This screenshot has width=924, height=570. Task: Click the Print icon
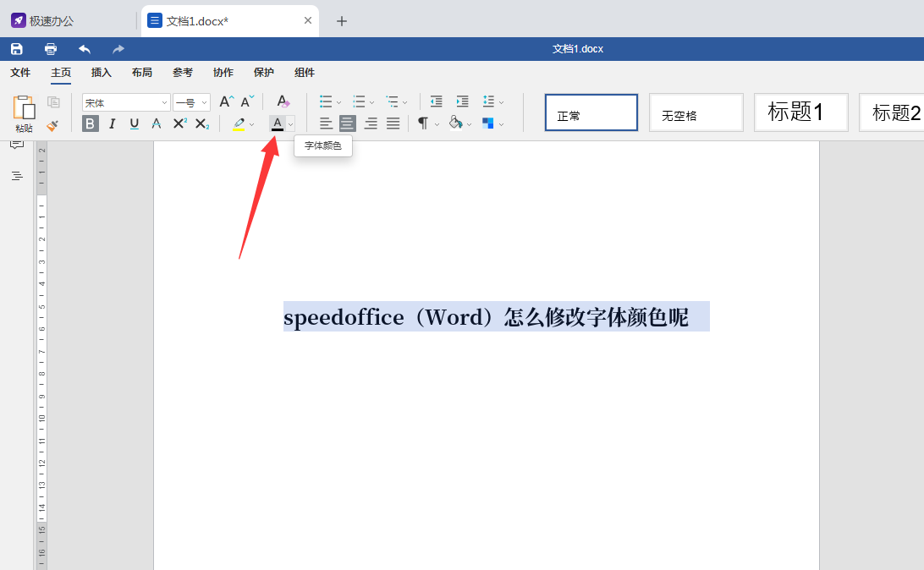pyautogui.click(x=51, y=49)
